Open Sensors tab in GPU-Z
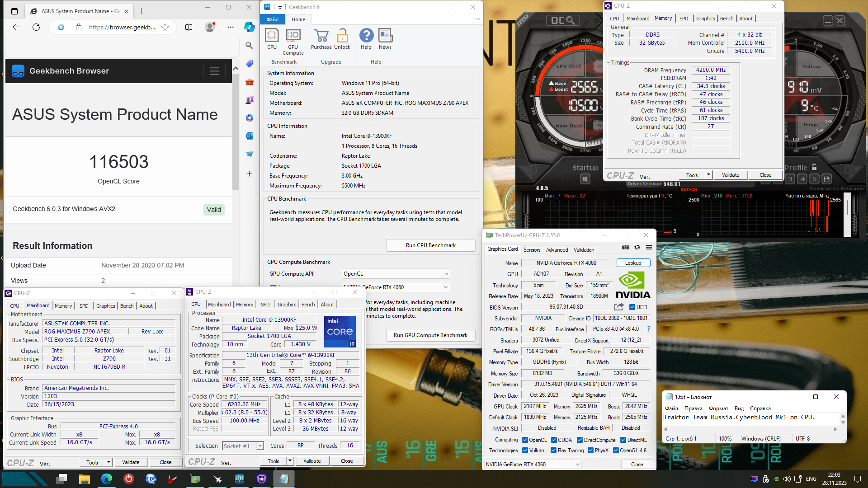 532,250
